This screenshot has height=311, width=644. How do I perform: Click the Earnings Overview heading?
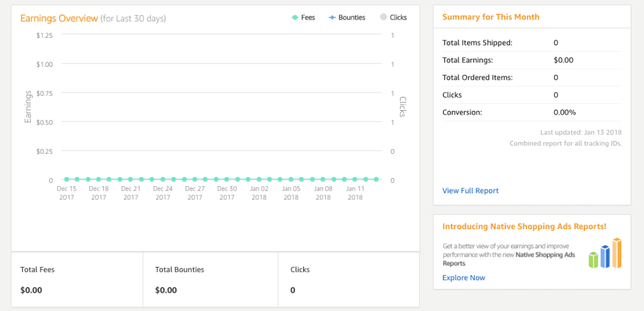coord(59,18)
